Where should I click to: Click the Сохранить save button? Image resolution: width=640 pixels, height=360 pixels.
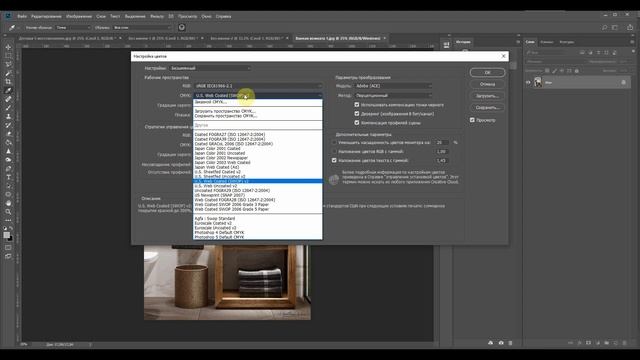[487, 108]
